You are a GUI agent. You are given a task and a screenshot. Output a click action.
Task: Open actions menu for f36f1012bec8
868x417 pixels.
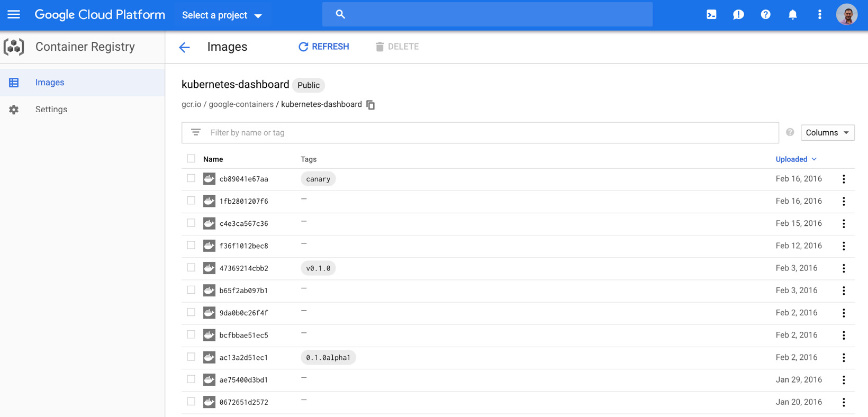point(844,246)
